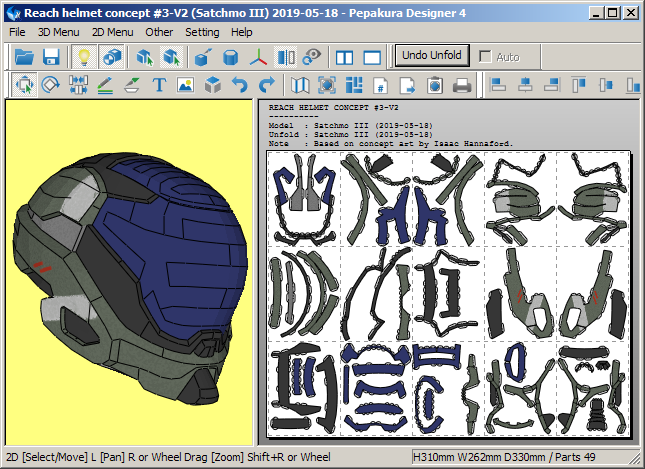Select the edge color tool
This screenshot has width=645, height=469.
[132, 85]
